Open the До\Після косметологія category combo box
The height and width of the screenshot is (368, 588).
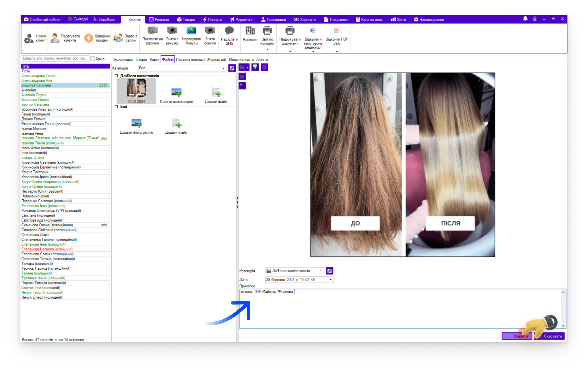pyautogui.click(x=294, y=271)
